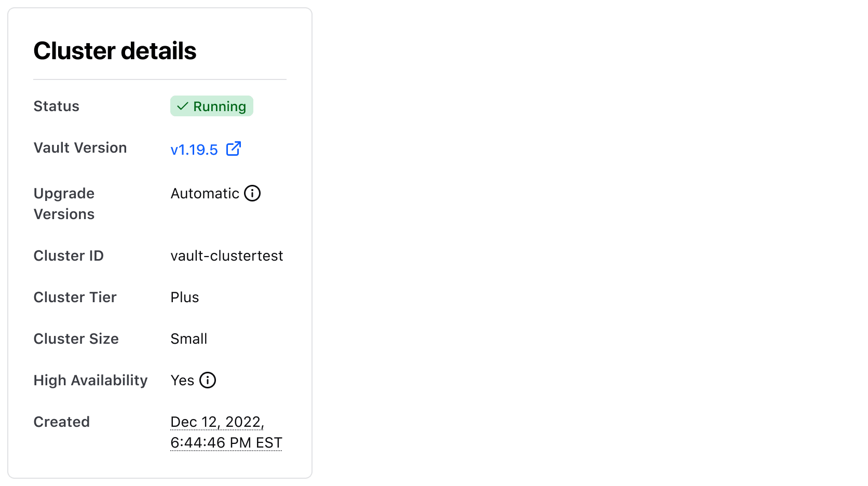Click the Dec 12, 2022 created date
The width and height of the screenshot is (868, 486).
[217, 422]
